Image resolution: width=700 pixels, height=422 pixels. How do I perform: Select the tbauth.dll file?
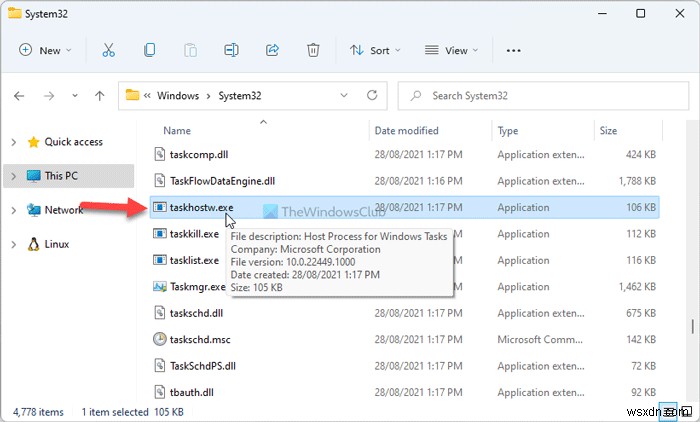pos(192,392)
